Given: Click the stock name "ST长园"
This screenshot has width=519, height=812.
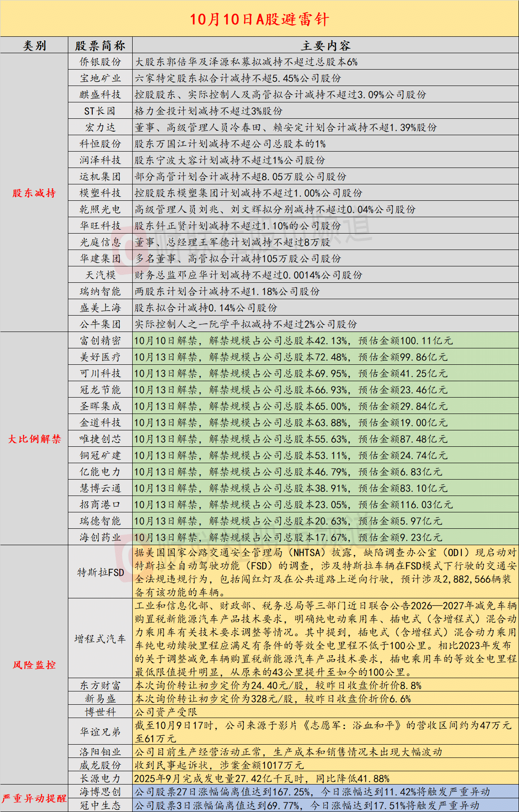Looking at the screenshot, I should click(100, 111).
